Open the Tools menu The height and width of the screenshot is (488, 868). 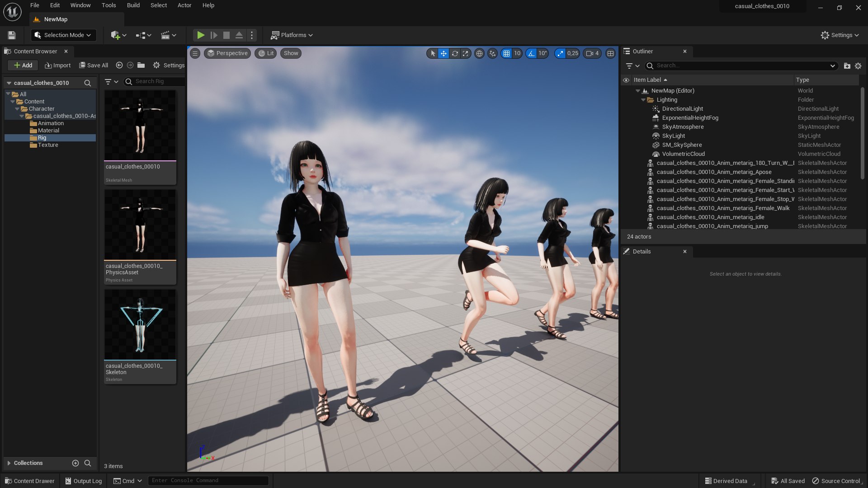108,5
